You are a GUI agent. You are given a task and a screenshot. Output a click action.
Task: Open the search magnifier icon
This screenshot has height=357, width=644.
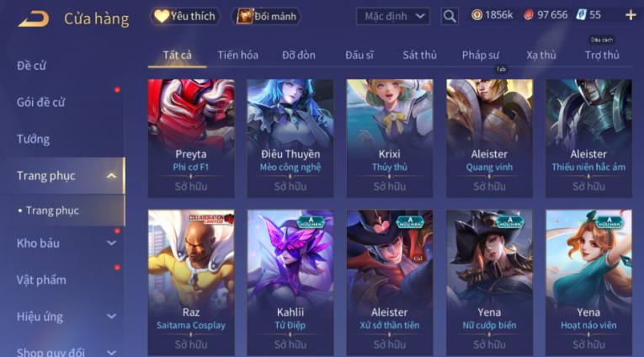[x=450, y=17]
